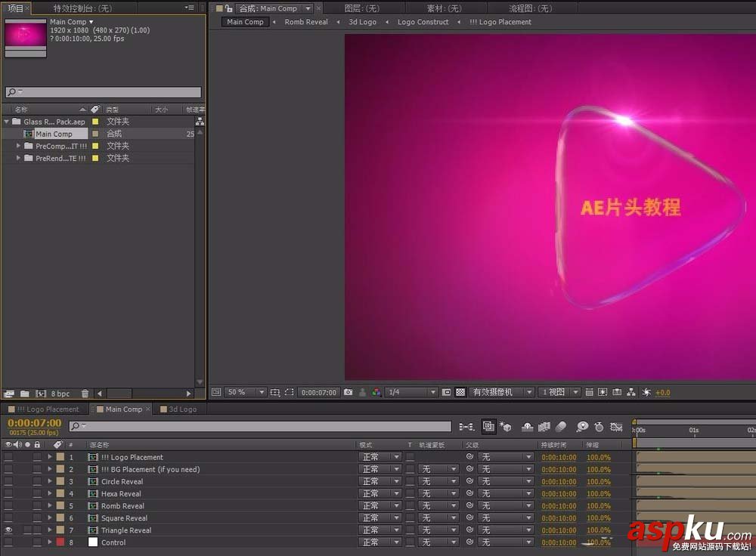Select the Main Comp timeline tab
Viewport: 756px width, 556px height.
tap(123, 409)
